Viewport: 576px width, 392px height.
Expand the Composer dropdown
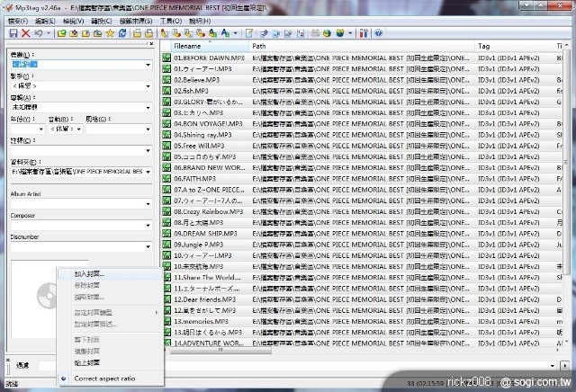tap(148, 226)
